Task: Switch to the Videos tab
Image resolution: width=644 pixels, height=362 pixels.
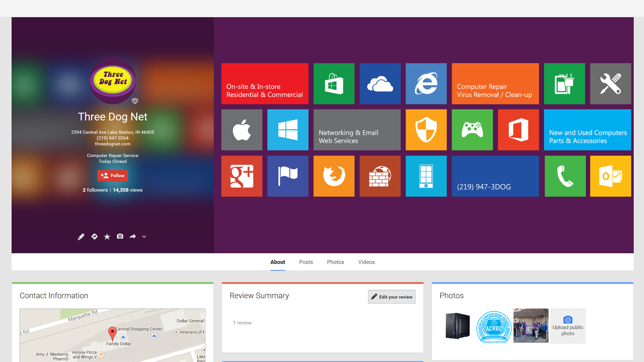Action: [x=366, y=262]
